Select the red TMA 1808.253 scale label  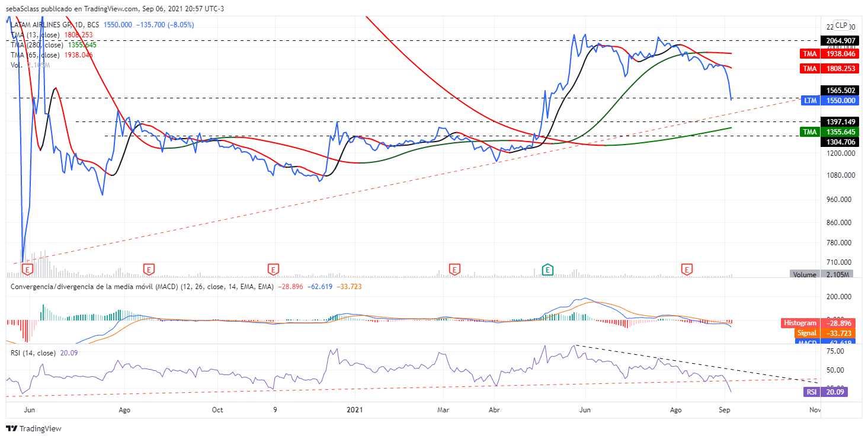click(830, 69)
